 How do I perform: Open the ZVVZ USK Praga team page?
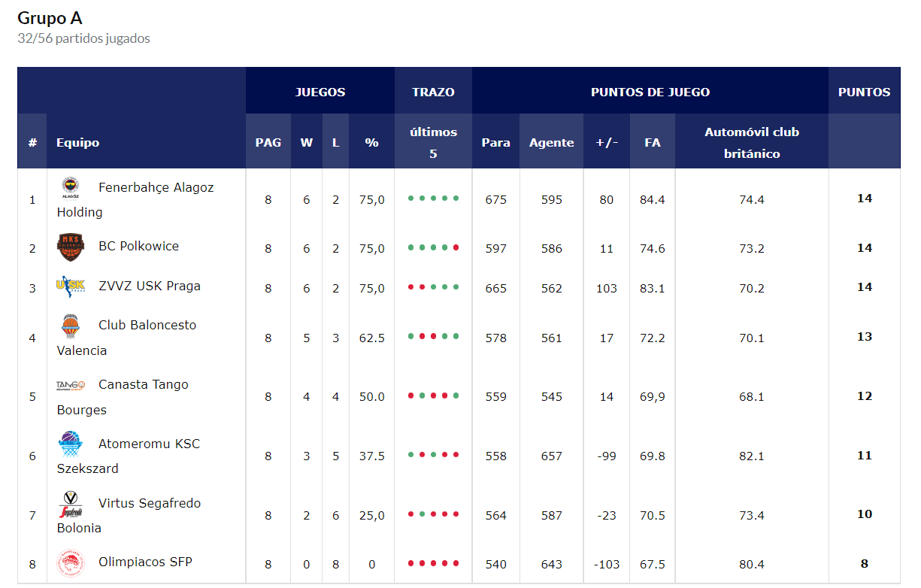149,286
